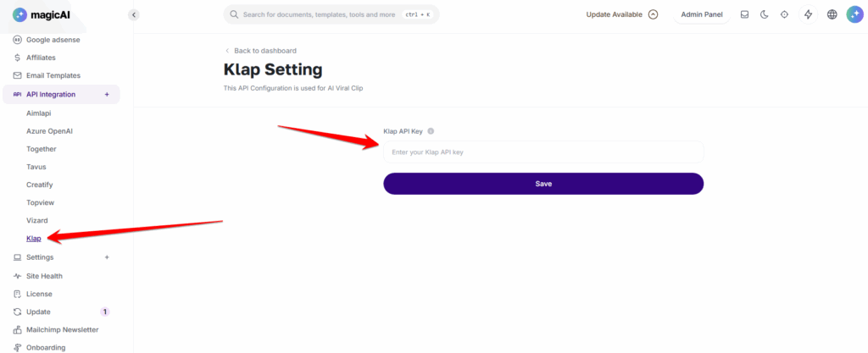Image resolution: width=868 pixels, height=353 pixels.
Task: Open the inbox tray icon in header
Action: pos(744,15)
